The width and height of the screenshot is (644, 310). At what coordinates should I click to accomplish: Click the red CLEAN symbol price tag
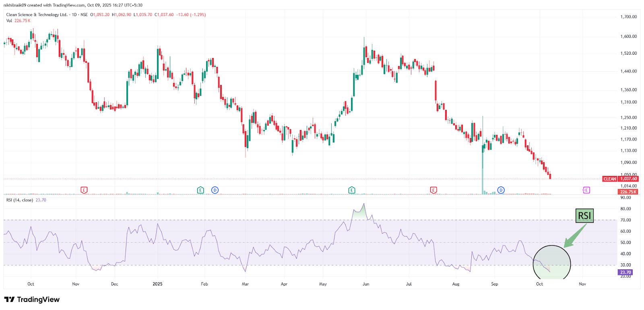pos(609,179)
